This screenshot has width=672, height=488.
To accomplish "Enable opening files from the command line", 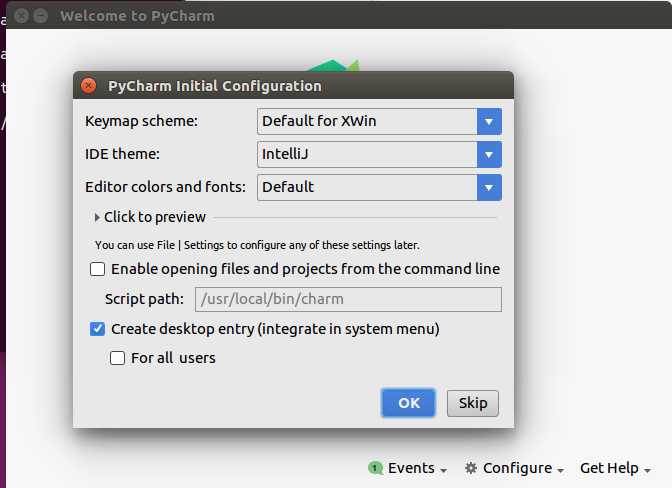I will click(x=97, y=269).
